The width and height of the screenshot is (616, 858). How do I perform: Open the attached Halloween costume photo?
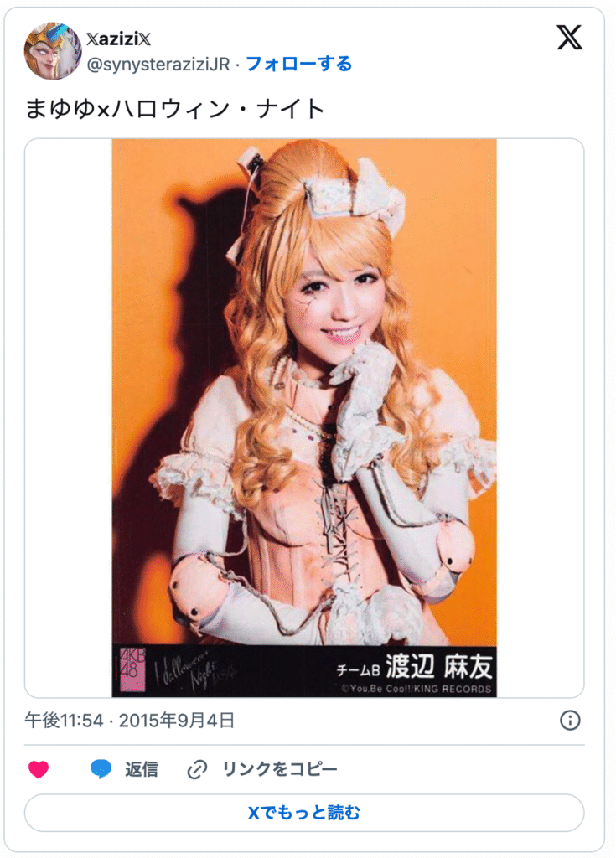click(x=304, y=418)
